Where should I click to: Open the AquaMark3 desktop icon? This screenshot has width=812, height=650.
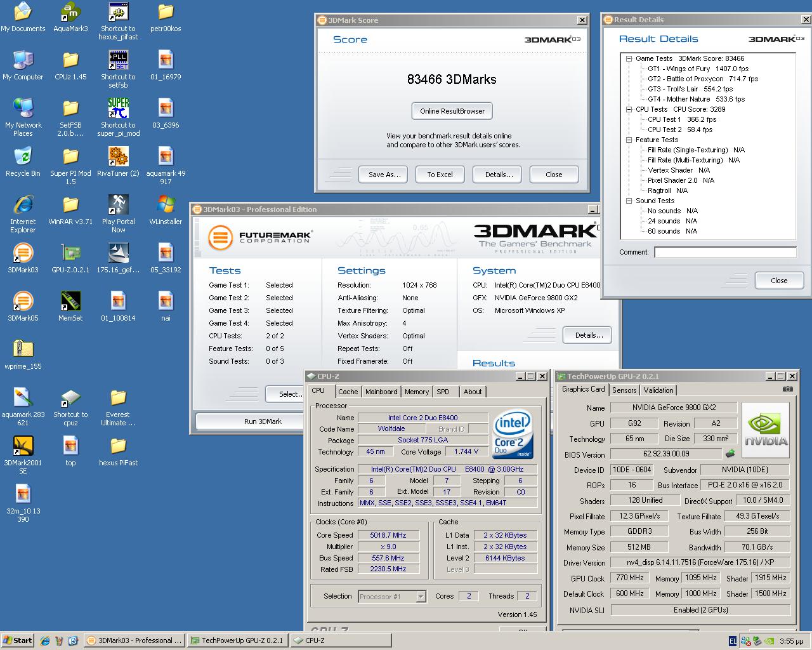70,18
